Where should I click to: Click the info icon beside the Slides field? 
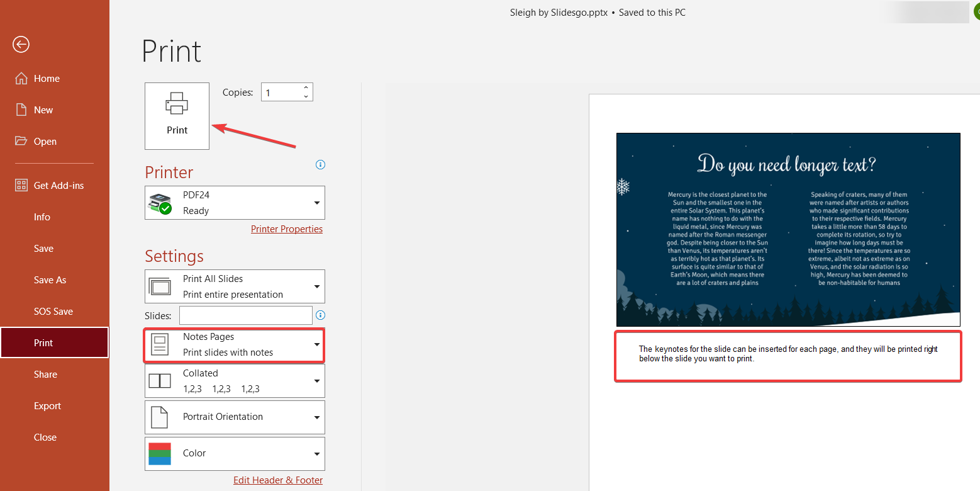pos(320,315)
